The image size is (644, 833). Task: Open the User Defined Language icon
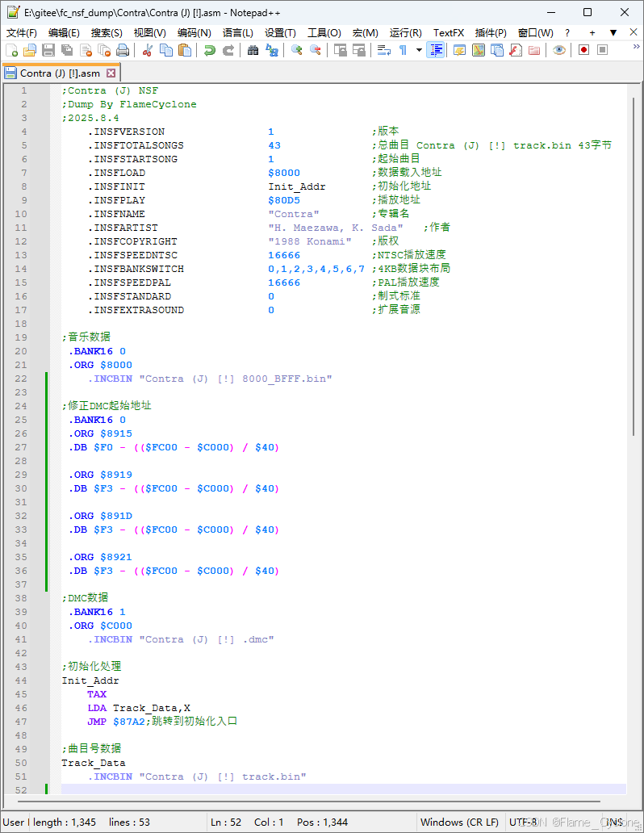(x=460, y=51)
